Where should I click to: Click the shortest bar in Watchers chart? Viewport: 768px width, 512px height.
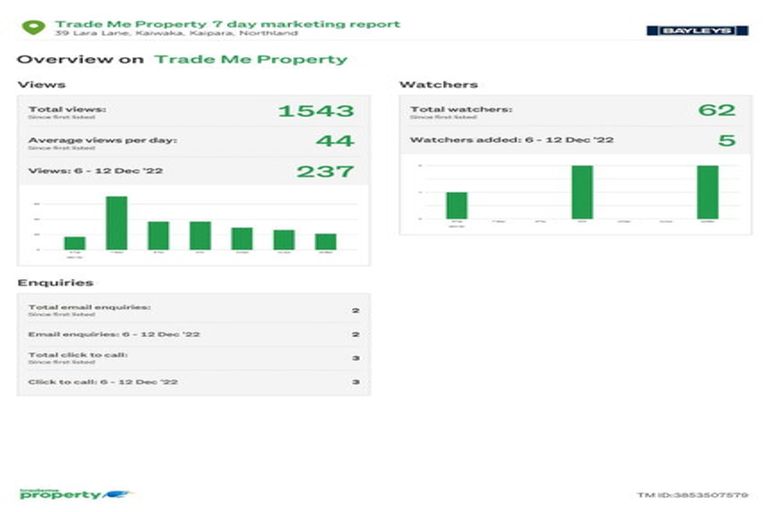point(456,205)
